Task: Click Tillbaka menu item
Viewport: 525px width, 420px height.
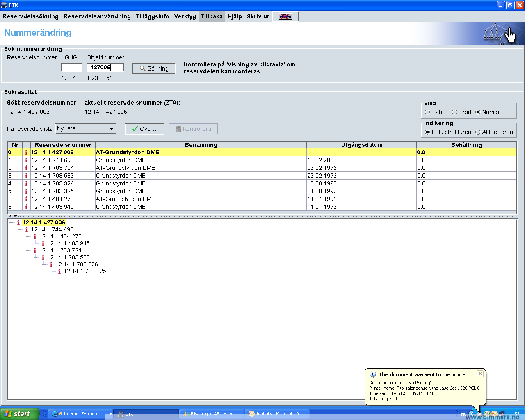Action: 212,16
